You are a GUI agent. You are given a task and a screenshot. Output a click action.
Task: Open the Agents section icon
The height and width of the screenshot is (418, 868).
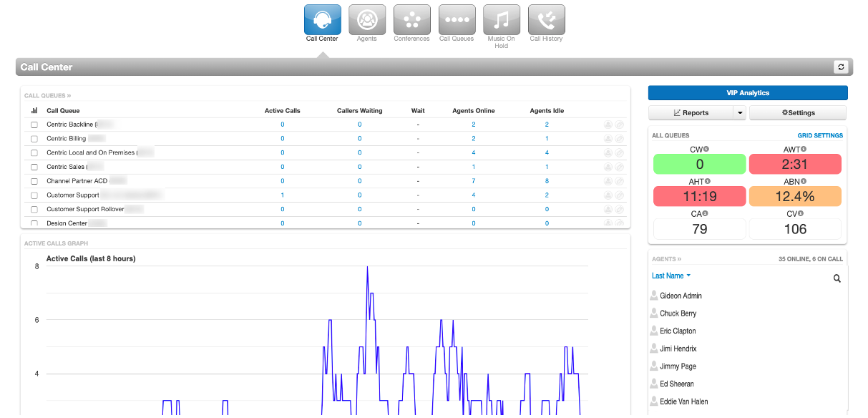point(367,19)
